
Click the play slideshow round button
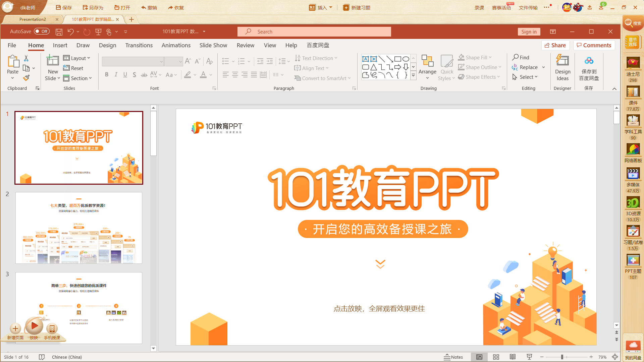point(34,326)
